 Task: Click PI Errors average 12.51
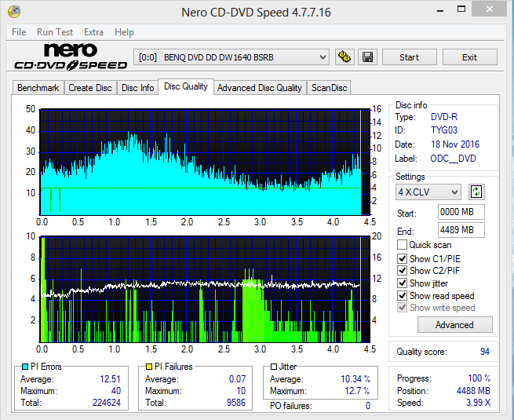click(110, 379)
